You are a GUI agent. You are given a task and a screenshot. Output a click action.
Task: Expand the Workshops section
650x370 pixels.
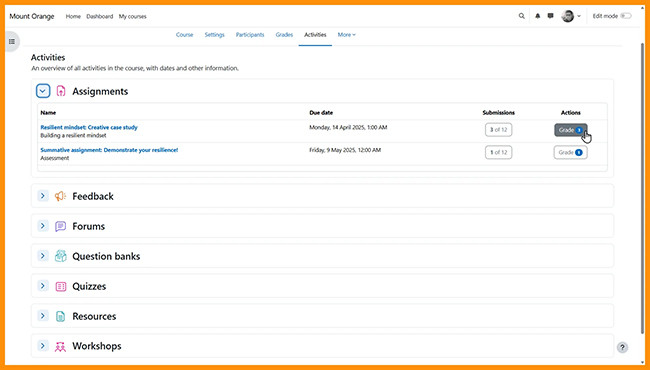(x=43, y=346)
